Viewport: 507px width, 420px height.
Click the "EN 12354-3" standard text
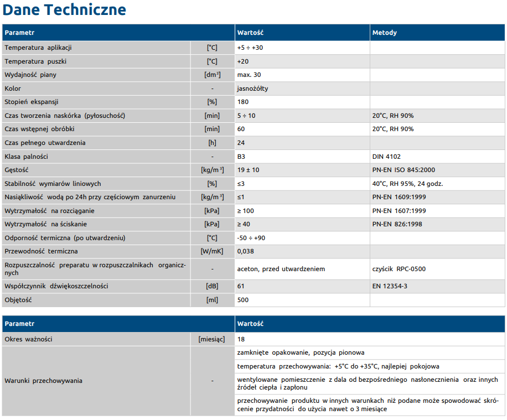pyautogui.click(x=390, y=286)
